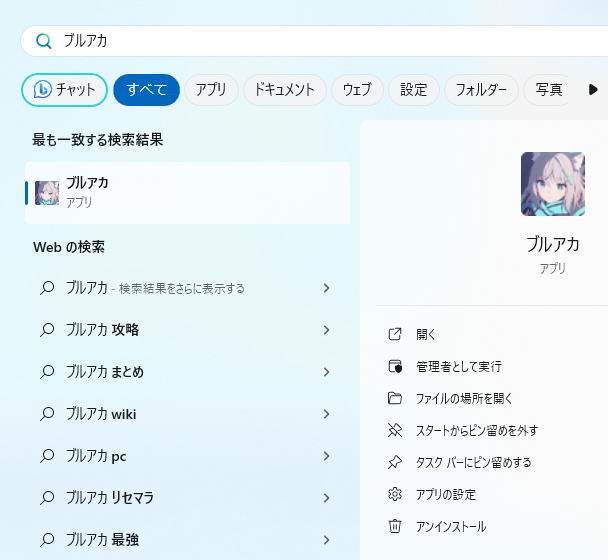Screen dimensions: 608x560
Task: Click search icon beside 検索結果をさらに表示する
Action: tap(47, 288)
